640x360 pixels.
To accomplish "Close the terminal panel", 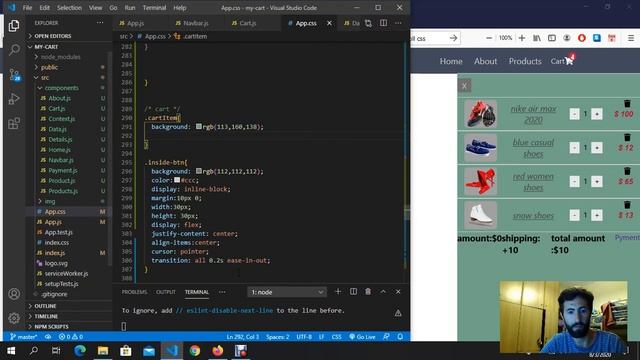I will tap(398, 291).
